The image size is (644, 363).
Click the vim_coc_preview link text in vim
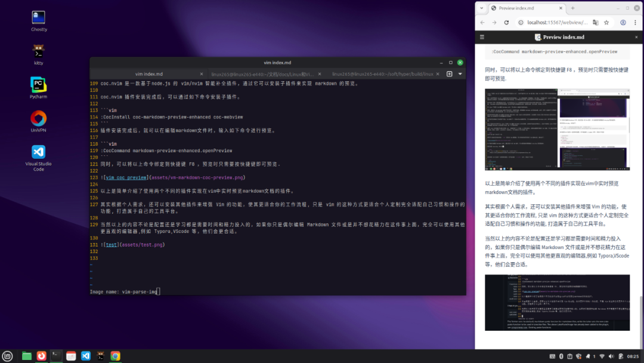pos(126,177)
